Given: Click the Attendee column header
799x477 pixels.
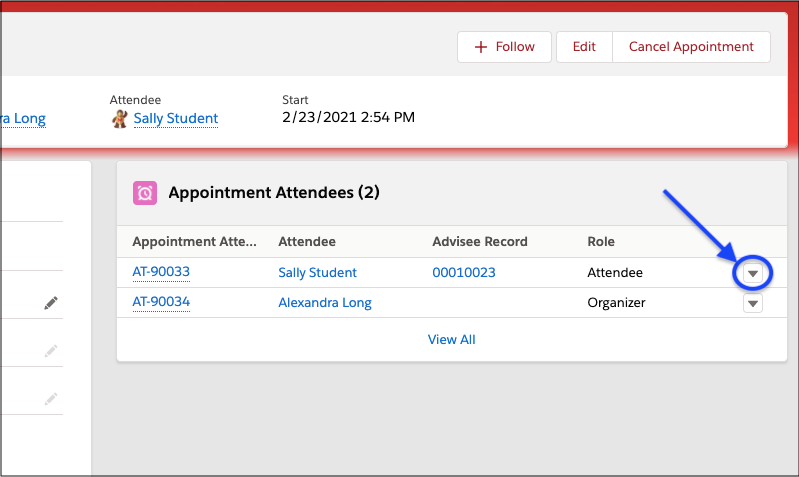Looking at the screenshot, I should tap(306, 242).
